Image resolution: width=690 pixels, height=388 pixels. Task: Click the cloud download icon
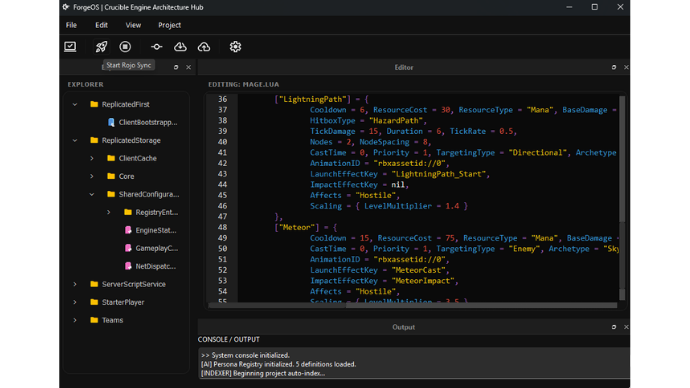180,47
